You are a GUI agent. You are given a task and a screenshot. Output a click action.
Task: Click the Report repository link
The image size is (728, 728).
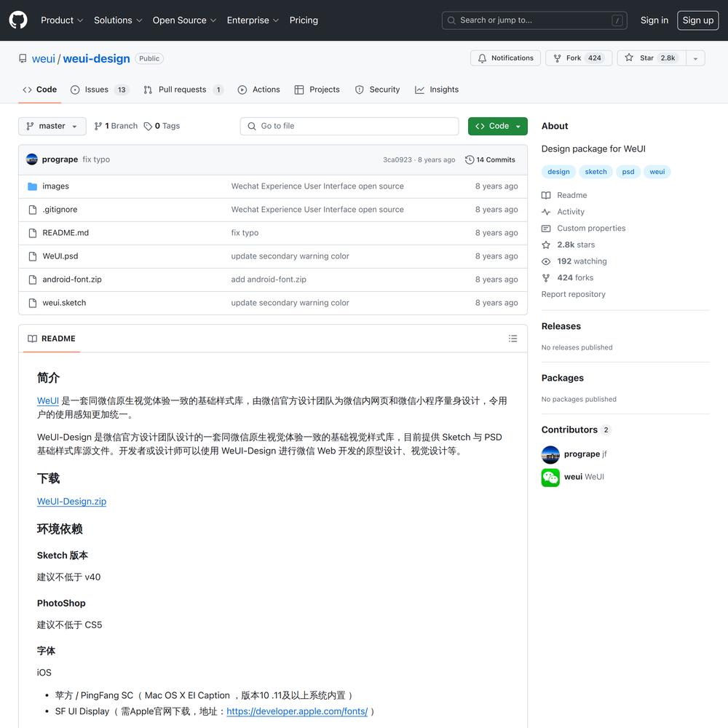tap(574, 294)
